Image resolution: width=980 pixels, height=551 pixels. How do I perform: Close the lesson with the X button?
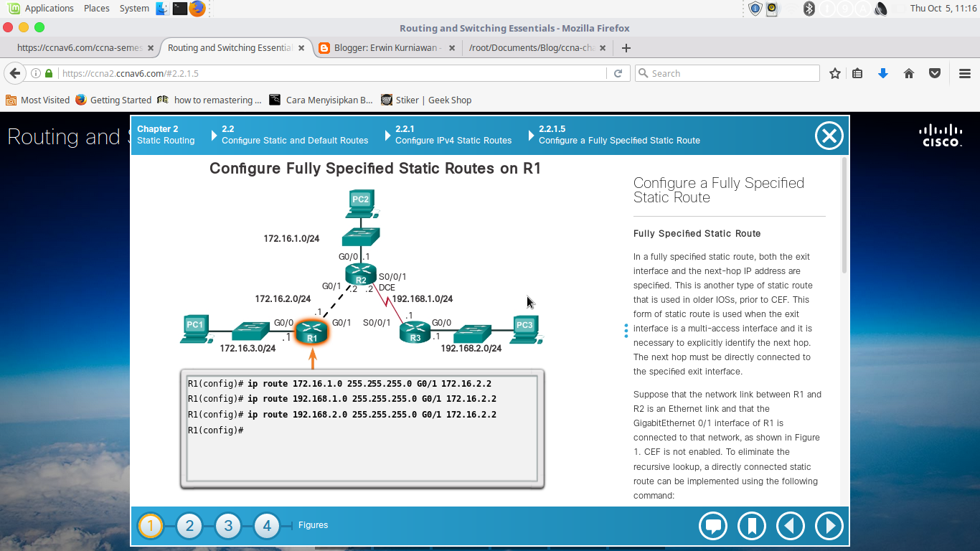(829, 136)
